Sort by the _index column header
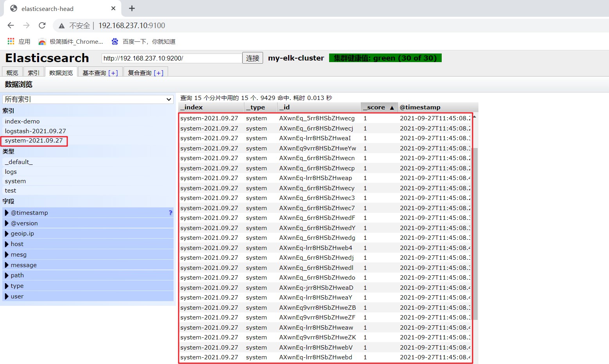 point(211,107)
